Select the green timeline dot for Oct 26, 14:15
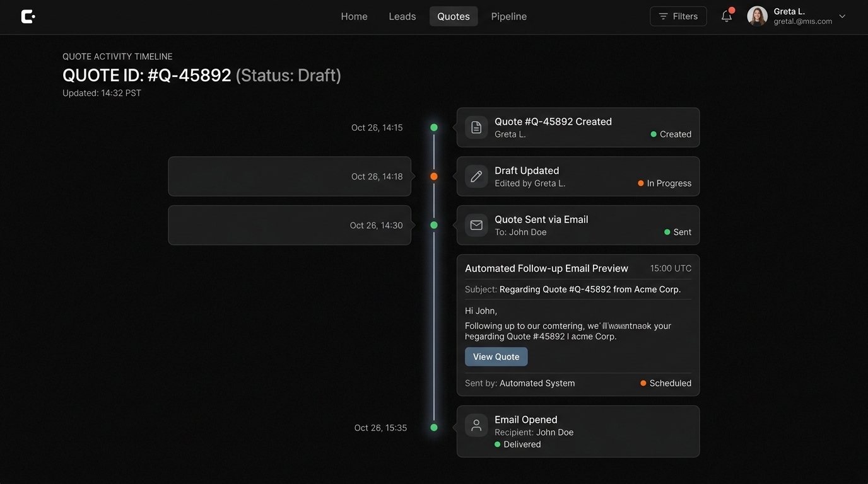Viewport: 868px width, 484px height. point(434,127)
